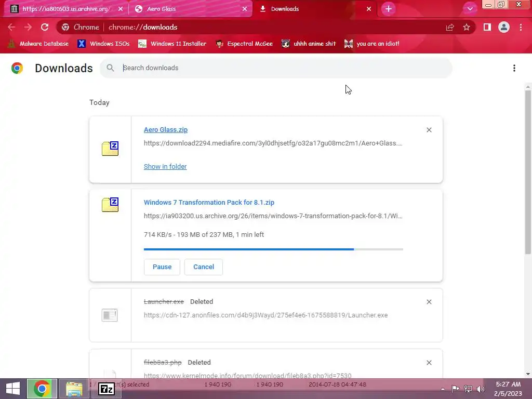The image size is (532, 399).
Task: Show Aero Glass.zip in folder
Action: tap(165, 167)
